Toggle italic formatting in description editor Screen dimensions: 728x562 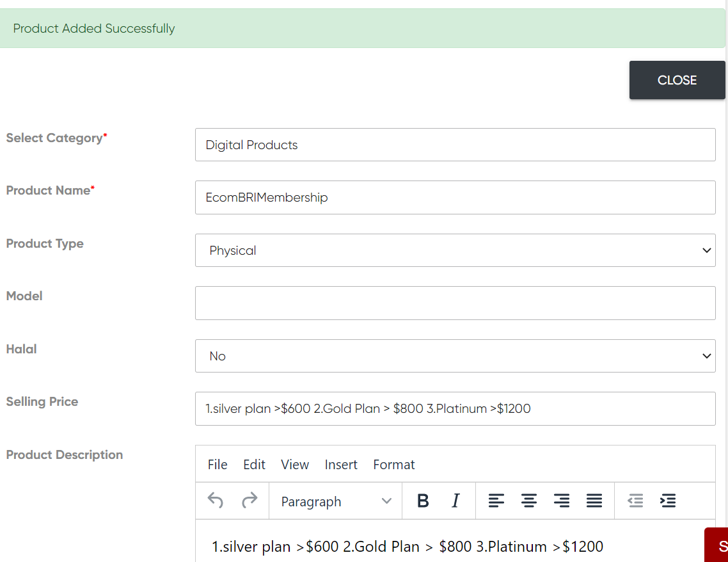(x=455, y=501)
